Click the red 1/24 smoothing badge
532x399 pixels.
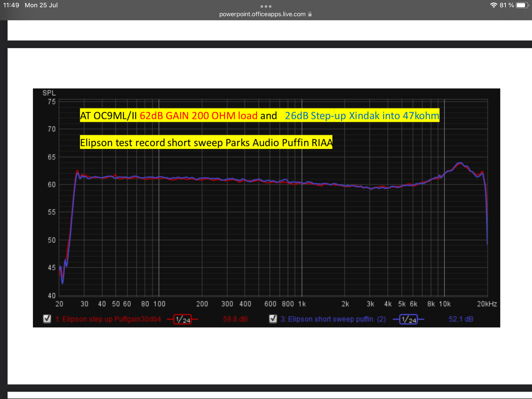pos(183,319)
